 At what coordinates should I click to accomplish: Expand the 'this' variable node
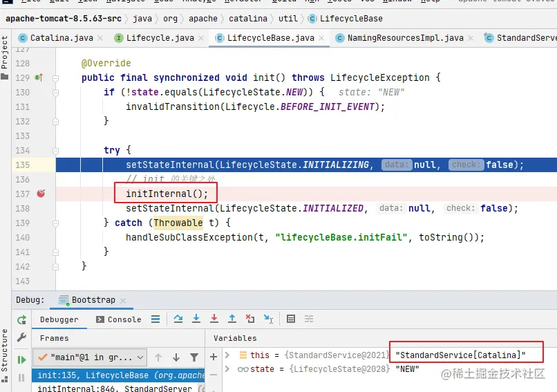point(227,355)
